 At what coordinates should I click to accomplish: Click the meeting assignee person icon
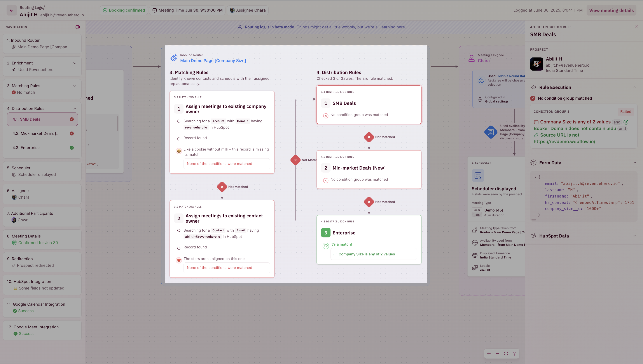click(471, 58)
